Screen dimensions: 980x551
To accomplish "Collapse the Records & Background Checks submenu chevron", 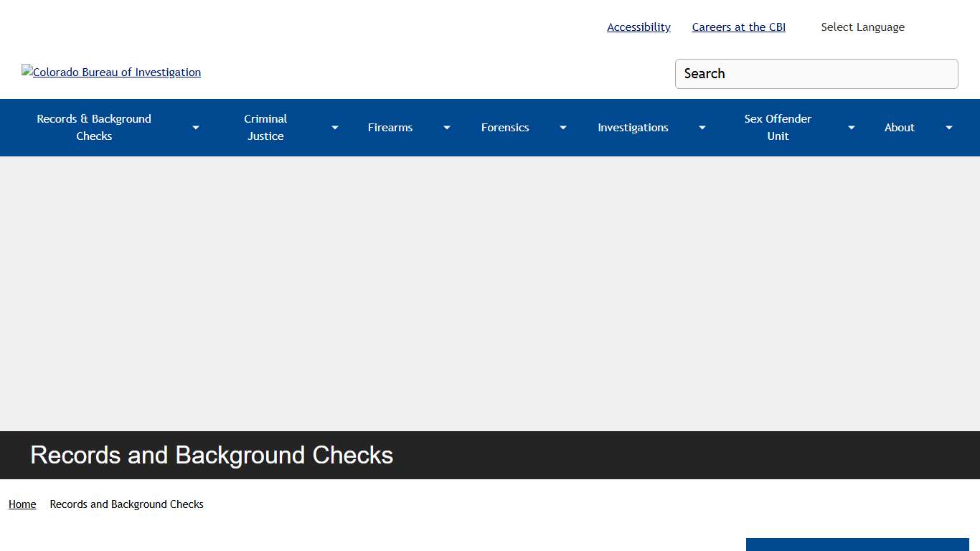I will (195, 127).
